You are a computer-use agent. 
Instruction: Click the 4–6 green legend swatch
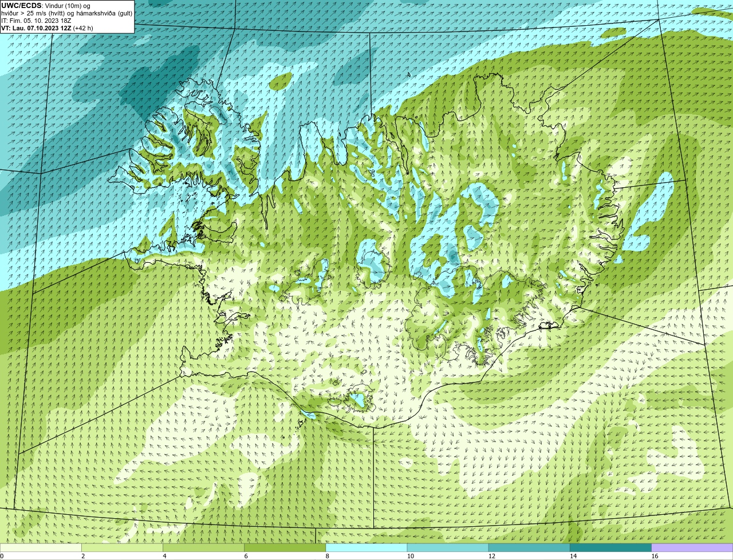(x=203, y=547)
